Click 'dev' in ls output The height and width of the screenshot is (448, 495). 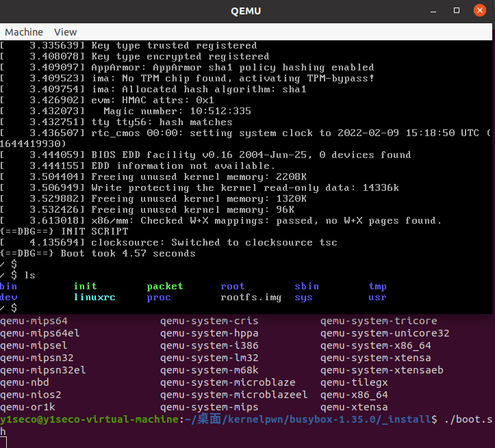pos(8,298)
